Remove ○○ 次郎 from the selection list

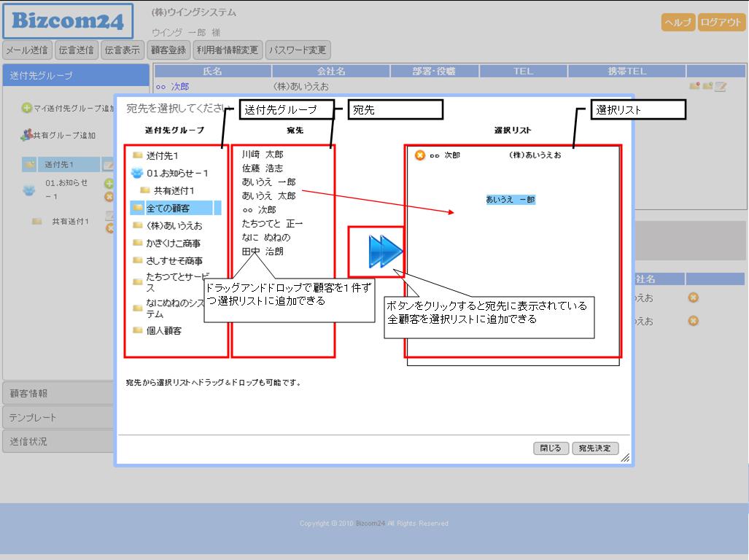pos(419,155)
